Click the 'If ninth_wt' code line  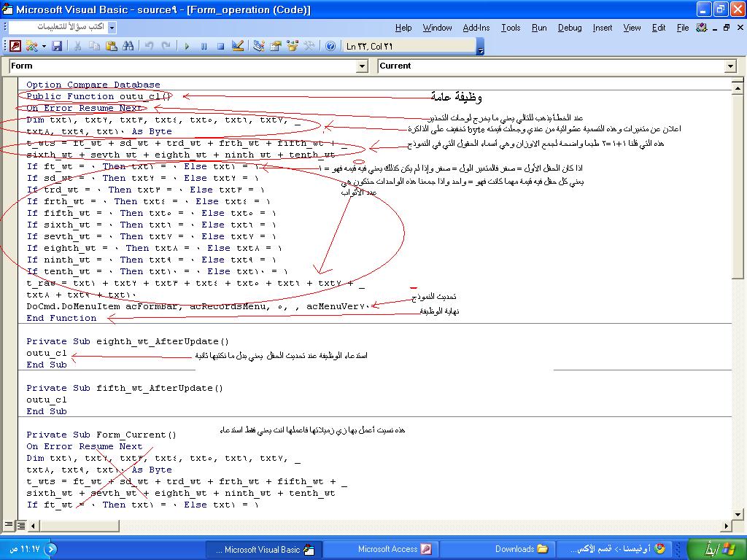[151, 260]
